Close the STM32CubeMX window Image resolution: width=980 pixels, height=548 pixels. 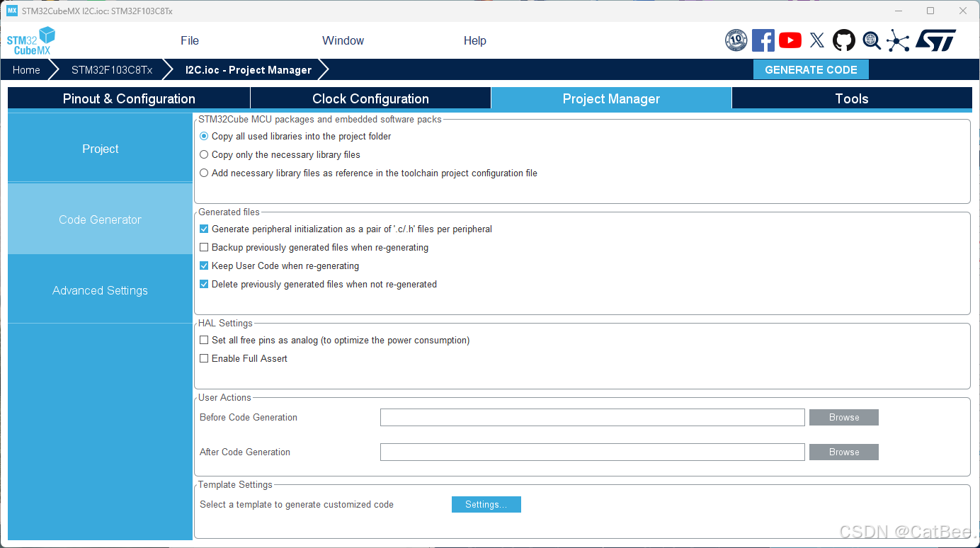click(963, 11)
